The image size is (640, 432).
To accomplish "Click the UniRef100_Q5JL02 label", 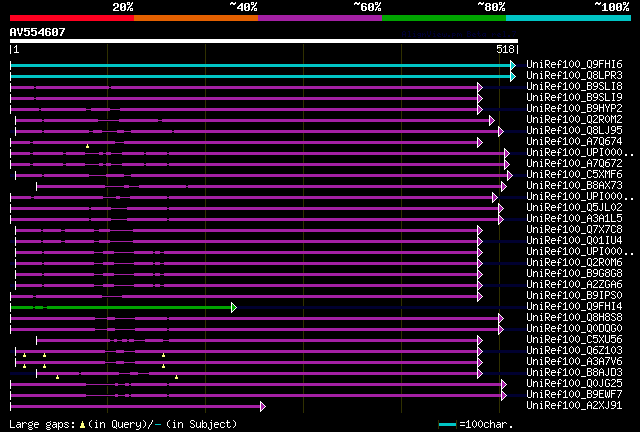I will (574, 208).
